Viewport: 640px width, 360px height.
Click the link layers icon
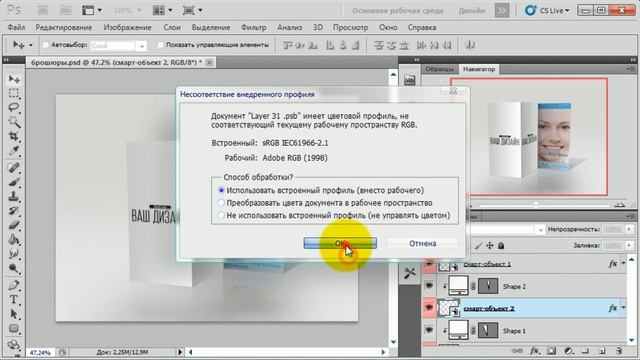point(517,351)
